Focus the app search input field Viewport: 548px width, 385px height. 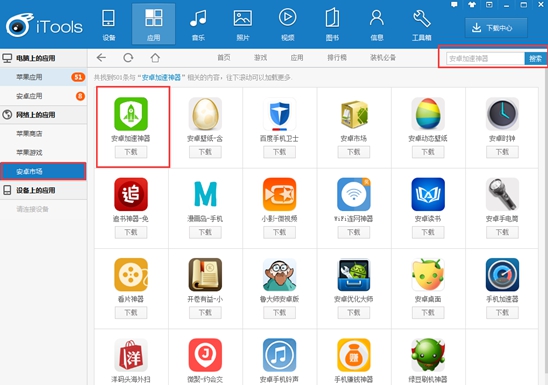[x=485, y=58]
